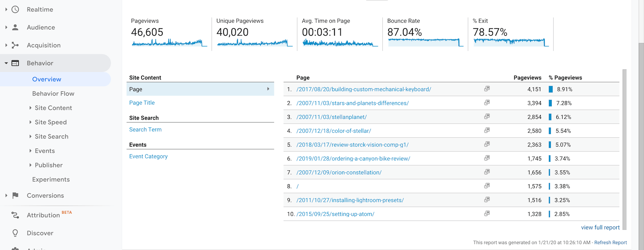Screen dimensions: 644x250
Task: Click view full report link
Action: (x=600, y=227)
